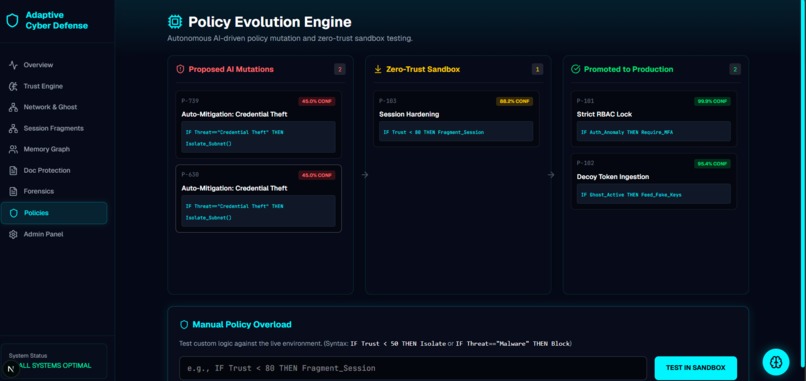Image resolution: width=806 pixels, height=381 pixels.
Task: Click the check circle icon on Promoted to Production
Action: [576, 69]
